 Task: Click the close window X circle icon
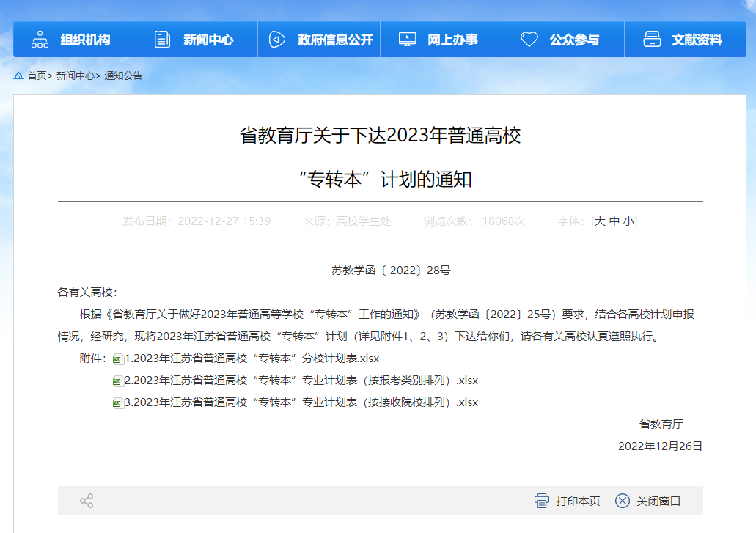coord(623,501)
